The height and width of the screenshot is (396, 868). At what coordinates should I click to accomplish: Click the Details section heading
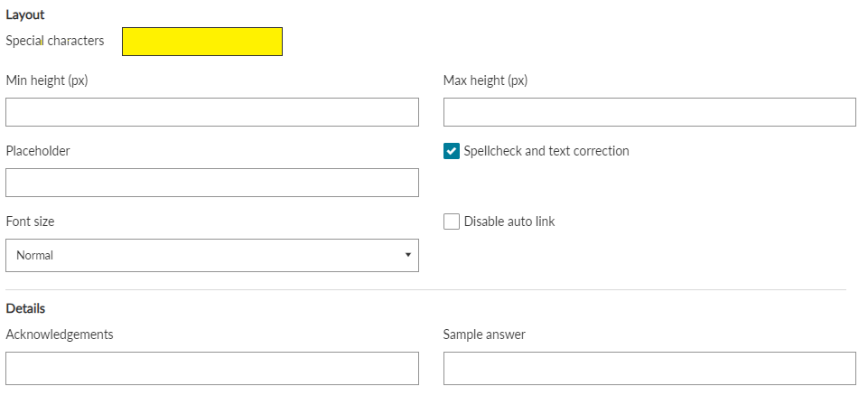(25, 308)
